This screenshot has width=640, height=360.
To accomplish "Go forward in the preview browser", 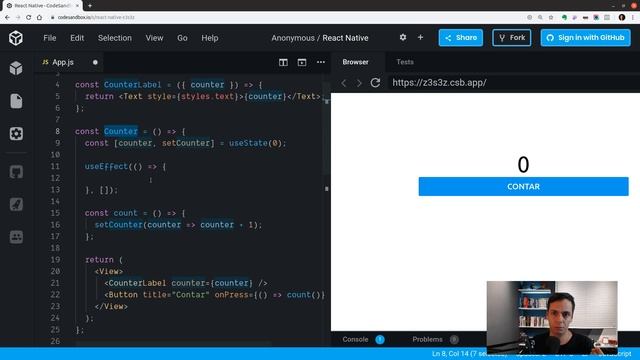I will coord(359,83).
